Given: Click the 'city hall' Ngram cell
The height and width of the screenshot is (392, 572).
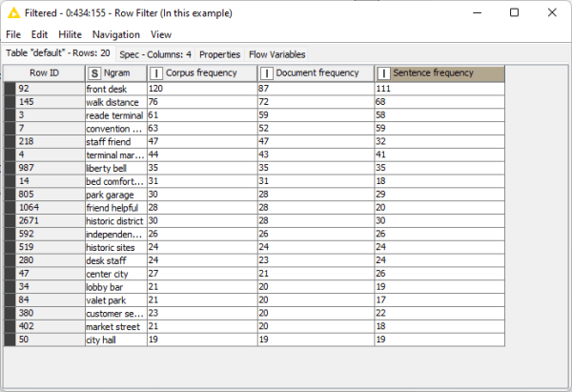Looking at the screenshot, I should [x=116, y=340].
